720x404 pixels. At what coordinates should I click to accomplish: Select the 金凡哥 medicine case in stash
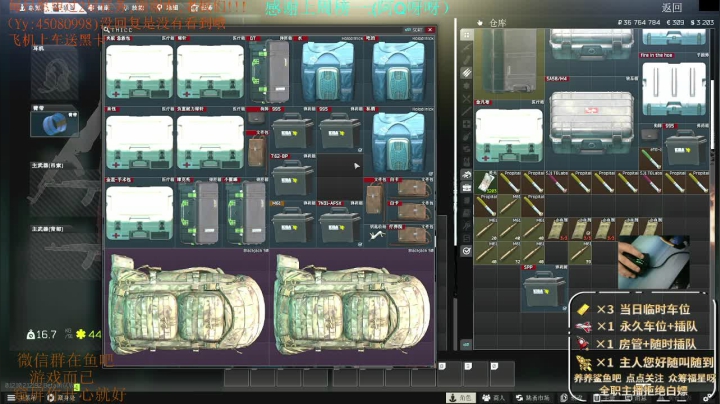[510, 135]
